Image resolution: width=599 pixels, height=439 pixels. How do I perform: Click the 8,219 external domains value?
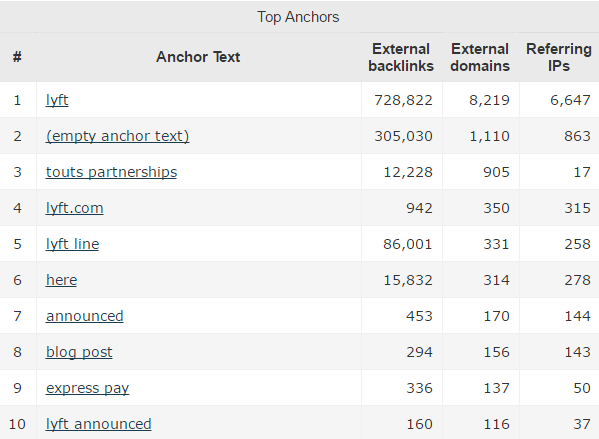(x=489, y=100)
